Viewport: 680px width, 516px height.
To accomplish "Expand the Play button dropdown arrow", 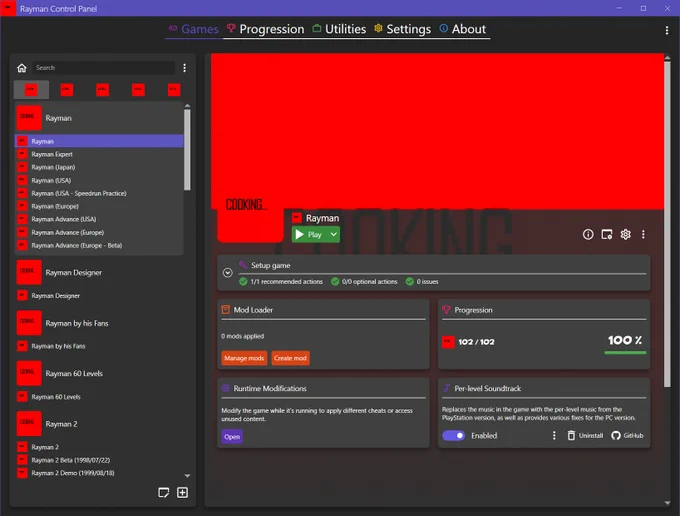I will (x=333, y=235).
